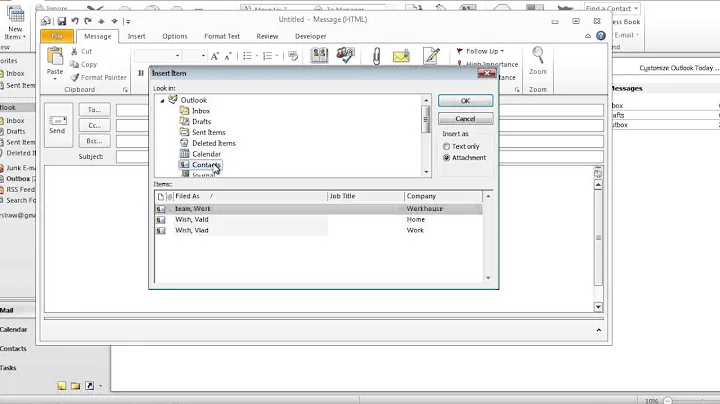Switch to the Review tab
720x404 pixels.
tap(267, 36)
